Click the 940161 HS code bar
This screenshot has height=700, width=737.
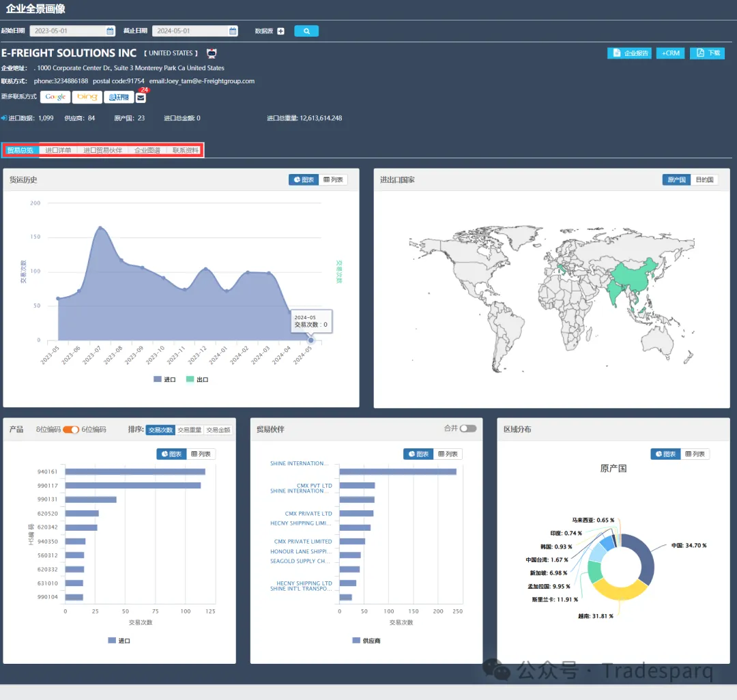coord(135,471)
